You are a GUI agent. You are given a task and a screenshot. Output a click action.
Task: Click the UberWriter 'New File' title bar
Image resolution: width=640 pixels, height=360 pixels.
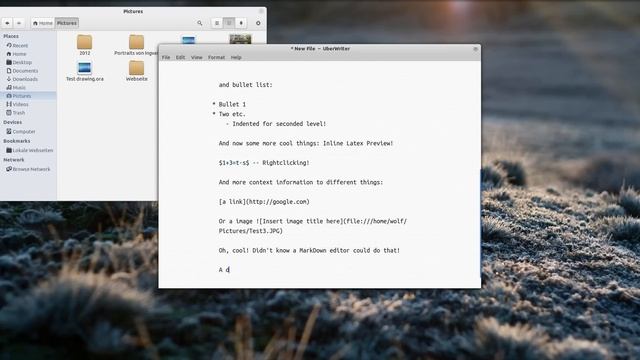[x=320, y=49]
